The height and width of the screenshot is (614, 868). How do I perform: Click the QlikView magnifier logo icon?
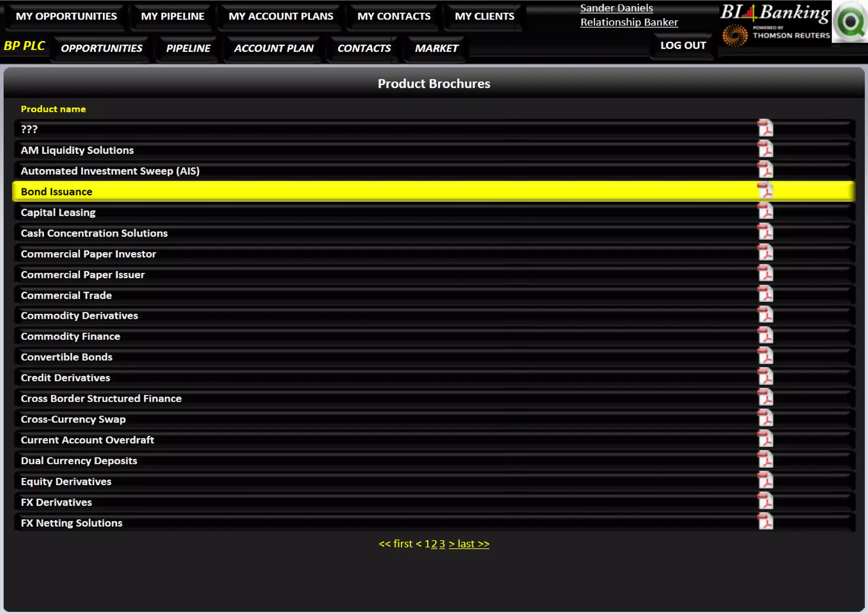point(850,21)
